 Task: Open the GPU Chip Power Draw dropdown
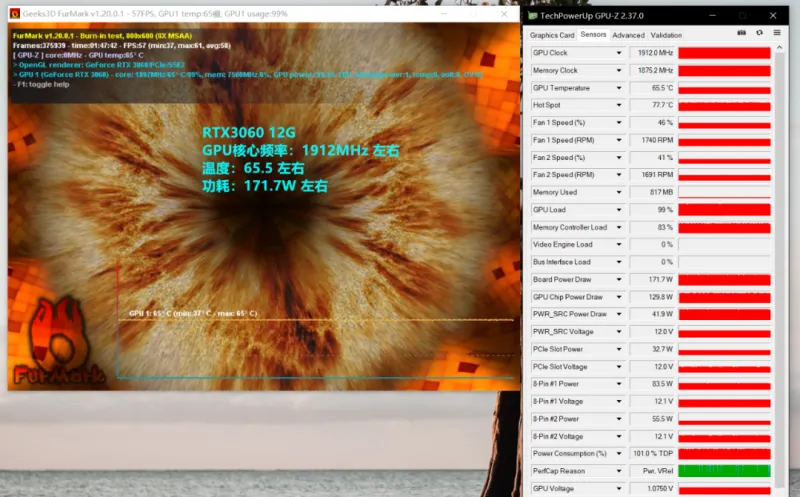click(619, 297)
